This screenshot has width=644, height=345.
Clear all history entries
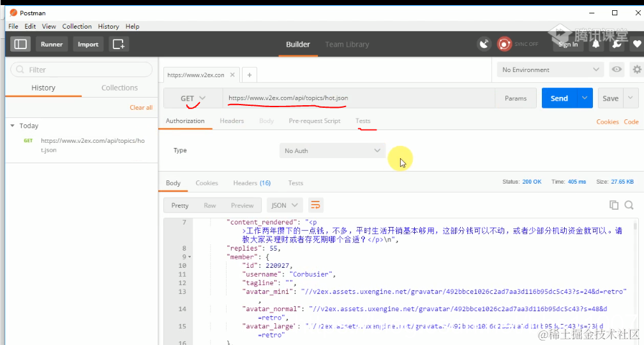[141, 108]
